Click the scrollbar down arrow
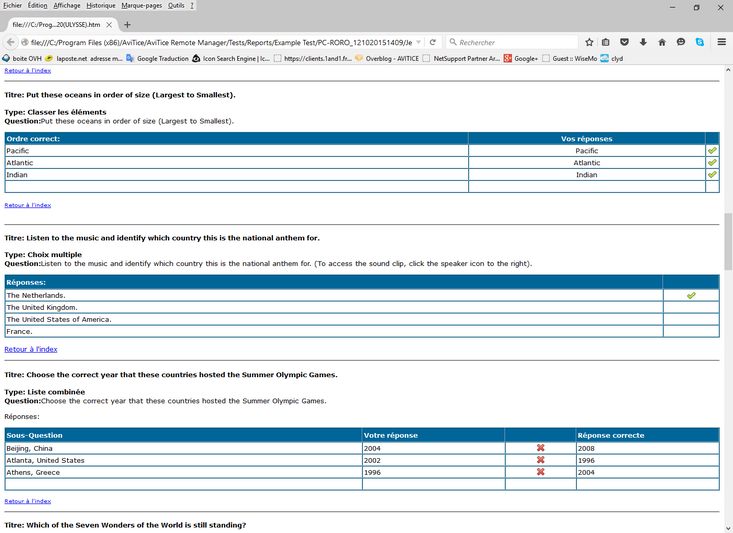 [x=728, y=528]
